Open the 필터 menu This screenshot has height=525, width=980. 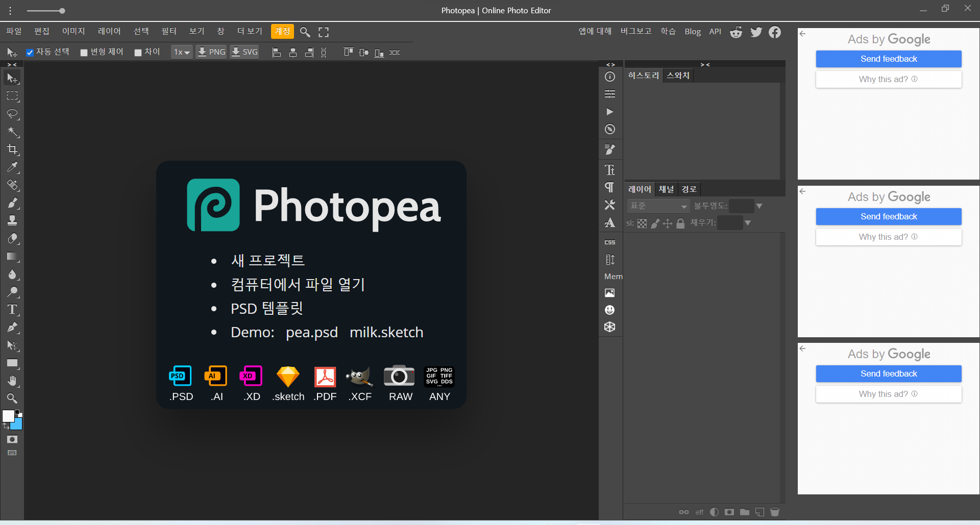169,32
